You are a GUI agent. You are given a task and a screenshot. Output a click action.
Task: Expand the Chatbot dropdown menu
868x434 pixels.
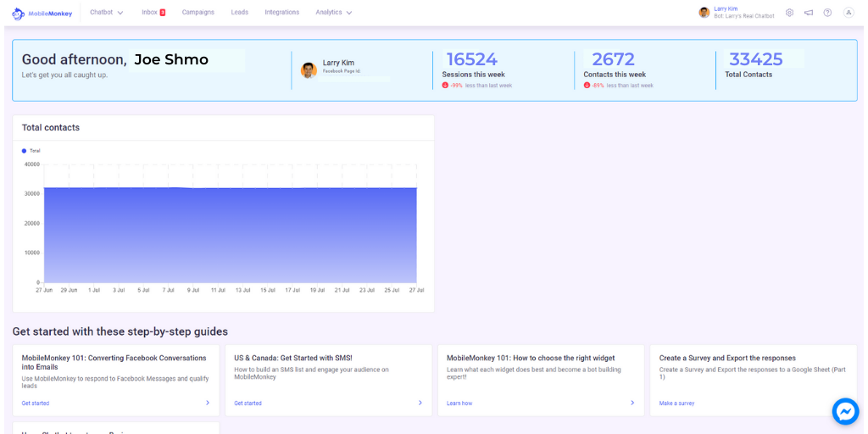point(107,12)
